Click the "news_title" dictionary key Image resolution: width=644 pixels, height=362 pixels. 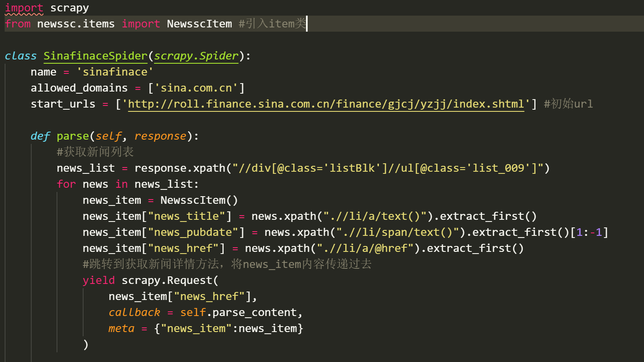click(187, 216)
